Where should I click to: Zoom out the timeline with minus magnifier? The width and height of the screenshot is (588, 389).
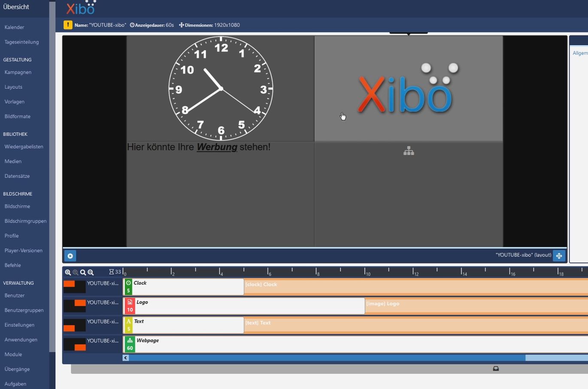pos(91,272)
